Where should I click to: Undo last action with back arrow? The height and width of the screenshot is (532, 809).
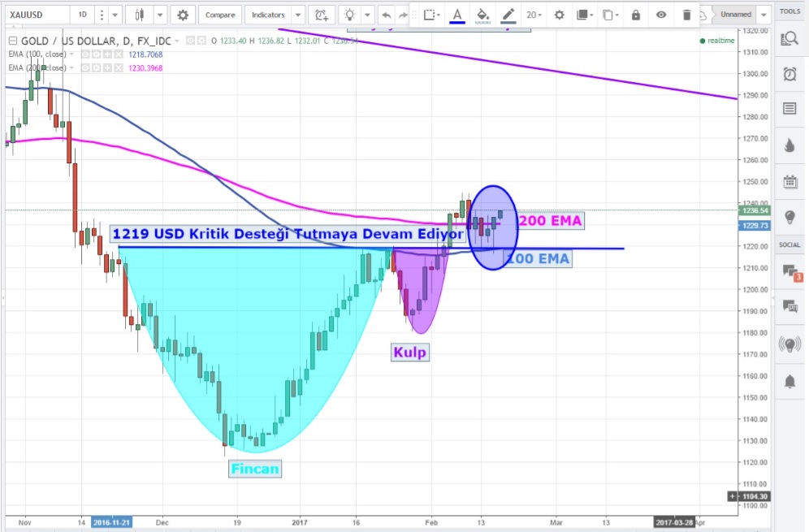(x=386, y=15)
